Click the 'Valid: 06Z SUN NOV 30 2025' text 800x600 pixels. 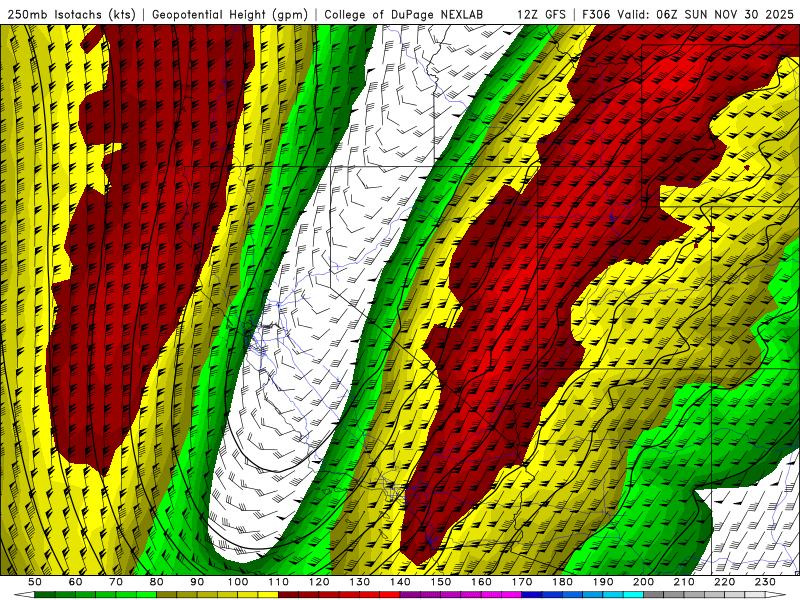pos(705,14)
